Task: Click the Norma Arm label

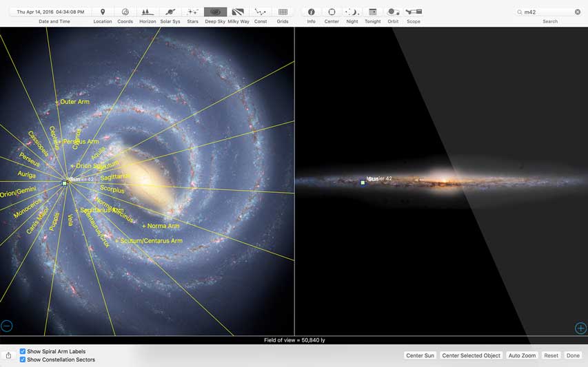Action: [x=163, y=226]
